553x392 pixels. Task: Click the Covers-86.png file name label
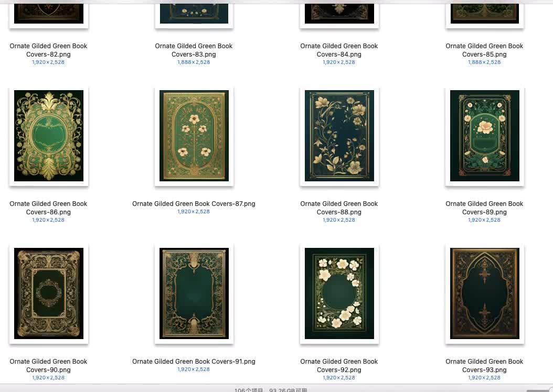tap(48, 208)
